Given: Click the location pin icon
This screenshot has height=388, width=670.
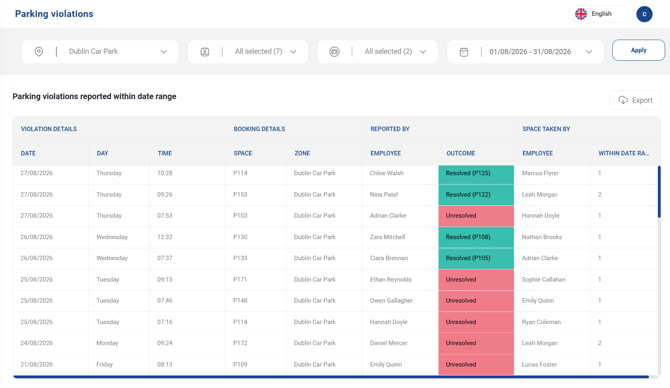Looking at the screenshot, I should click(39, 52).
